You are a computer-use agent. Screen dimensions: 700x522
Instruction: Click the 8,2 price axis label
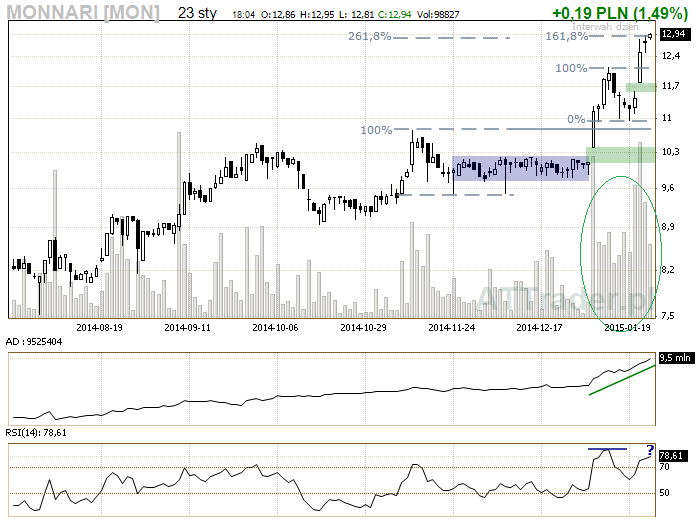(668, 270)
